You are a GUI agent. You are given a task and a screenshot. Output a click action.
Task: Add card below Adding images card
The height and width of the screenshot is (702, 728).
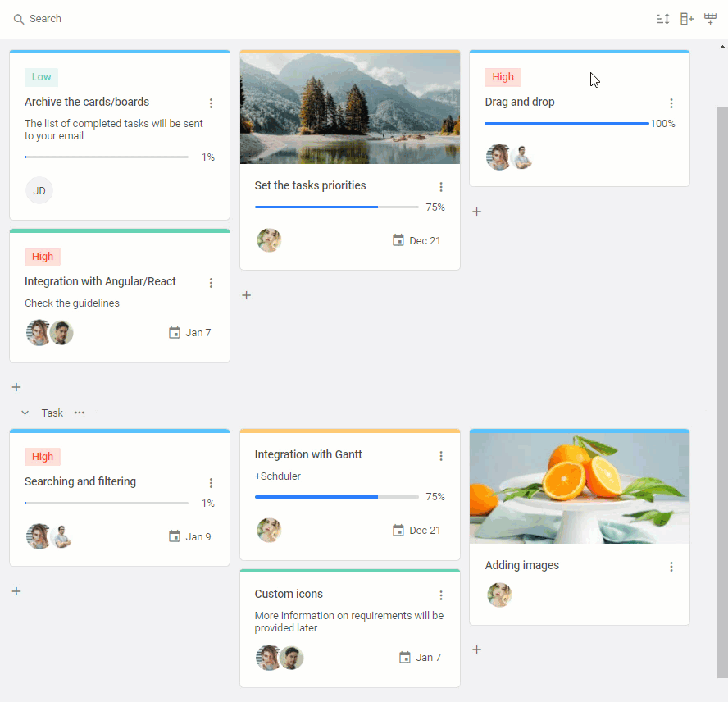[x=477, y=649]
